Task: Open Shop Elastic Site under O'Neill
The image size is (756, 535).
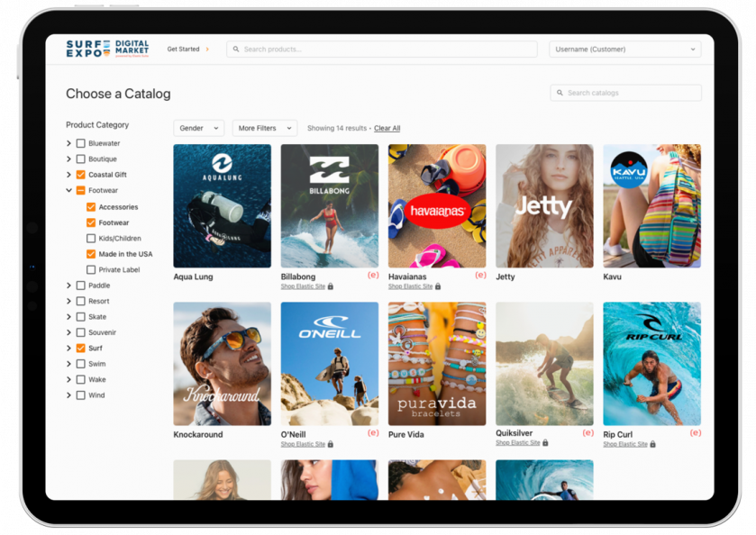Action: pyautogui.click(x=303, y=444)
